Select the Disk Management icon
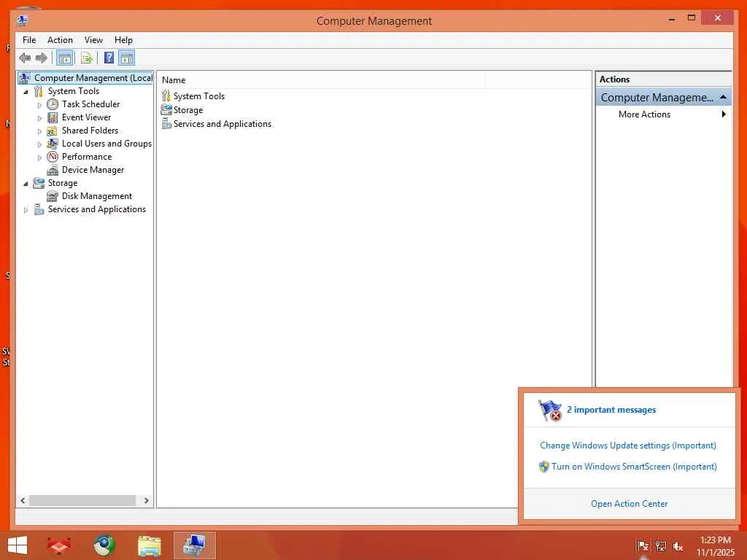Screen dimensions: 747x560 (x=53, y=196)
